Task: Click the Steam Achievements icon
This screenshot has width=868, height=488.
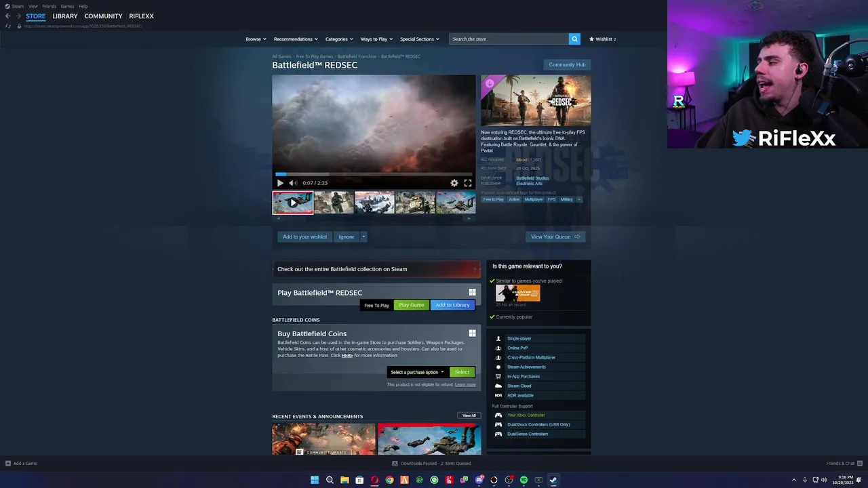Action: pos(498,367)
